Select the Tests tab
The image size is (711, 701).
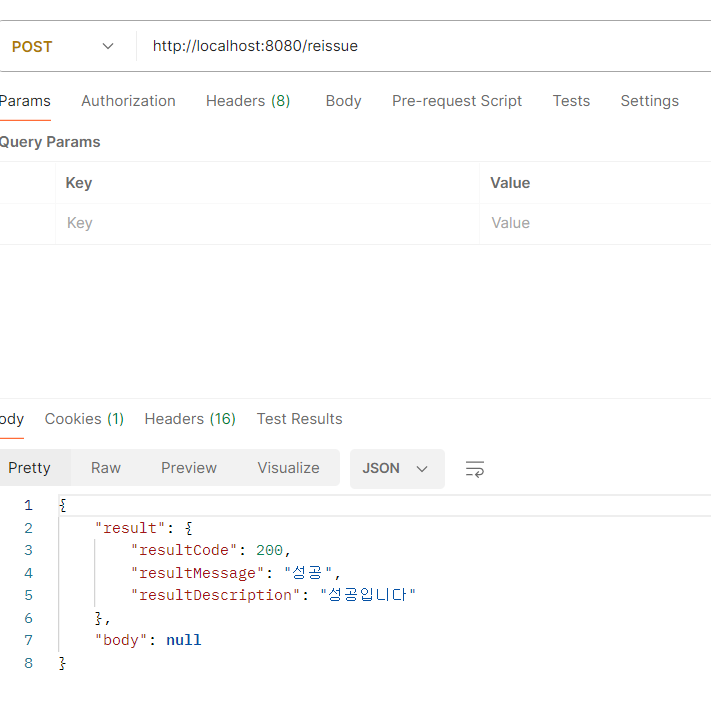click(571, 101)
